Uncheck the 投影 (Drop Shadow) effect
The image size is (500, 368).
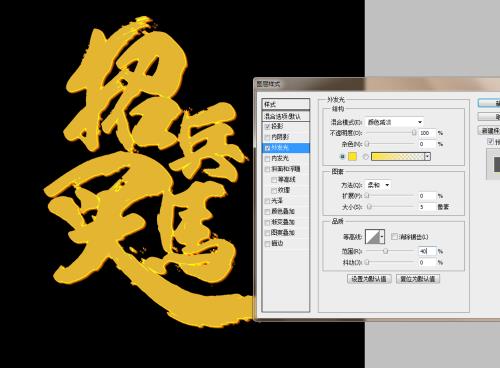[x=267, y=127]
